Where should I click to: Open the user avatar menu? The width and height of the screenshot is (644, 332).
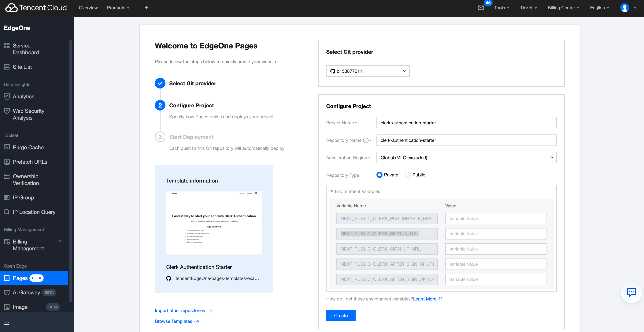[x=624, y=8]
